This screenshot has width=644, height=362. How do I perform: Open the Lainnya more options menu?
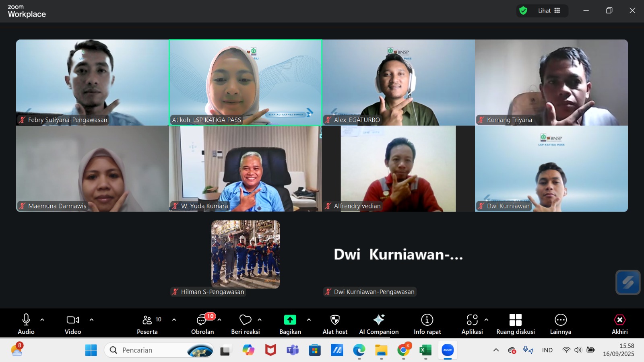click(560, 320)
